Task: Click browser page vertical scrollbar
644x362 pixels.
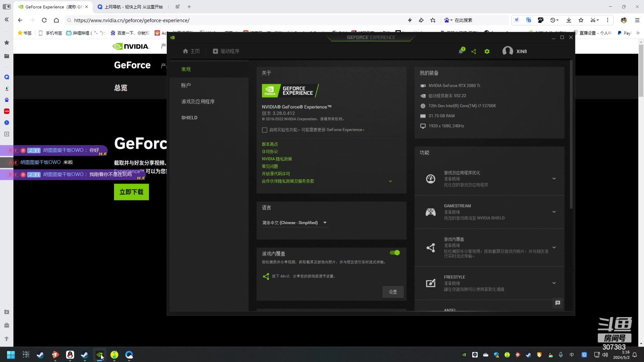Action: click(641, 71)
